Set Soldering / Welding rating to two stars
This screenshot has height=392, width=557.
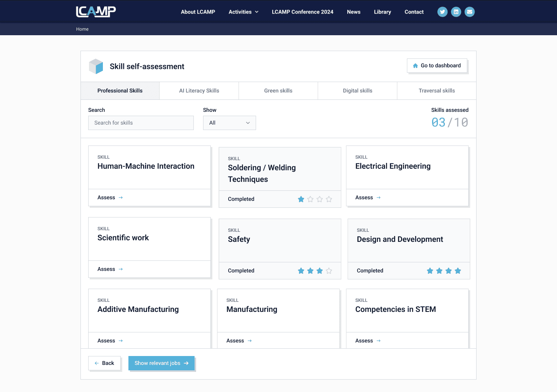(x=310, y=199)
